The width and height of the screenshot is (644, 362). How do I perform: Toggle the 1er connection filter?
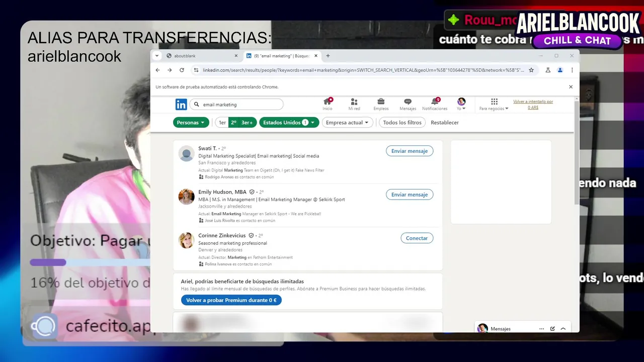tap(222, 123)
